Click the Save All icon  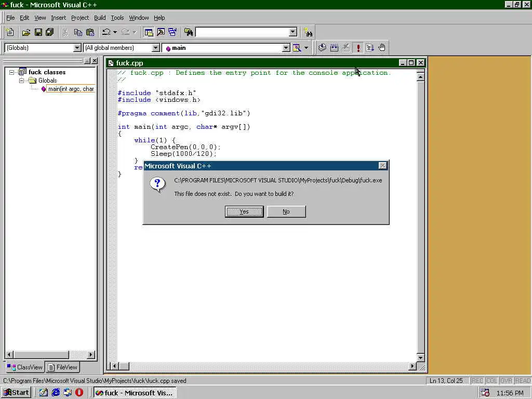[x=49, y=32]
